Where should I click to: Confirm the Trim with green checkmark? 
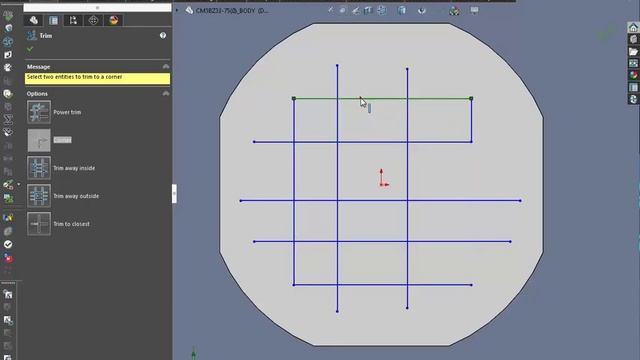[x=30, y=49]
